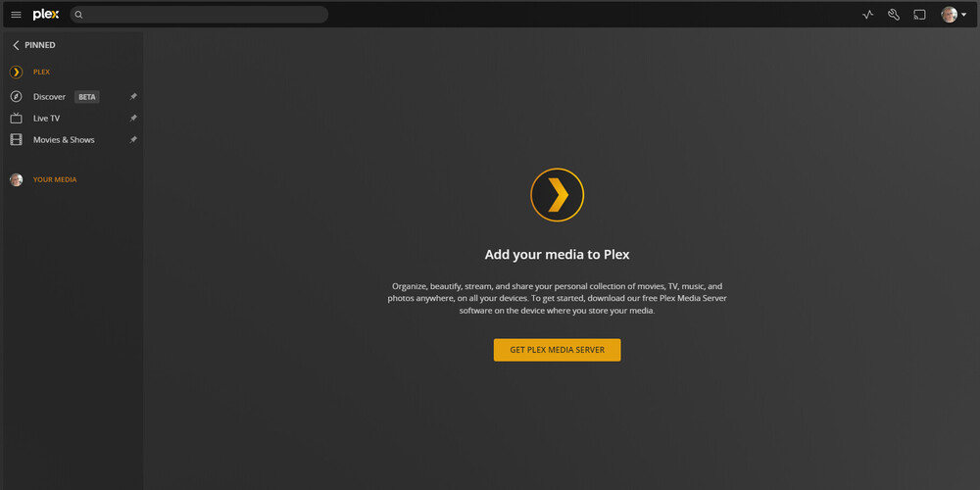Click the large Plex logo in the center

(x=557, y=195)
